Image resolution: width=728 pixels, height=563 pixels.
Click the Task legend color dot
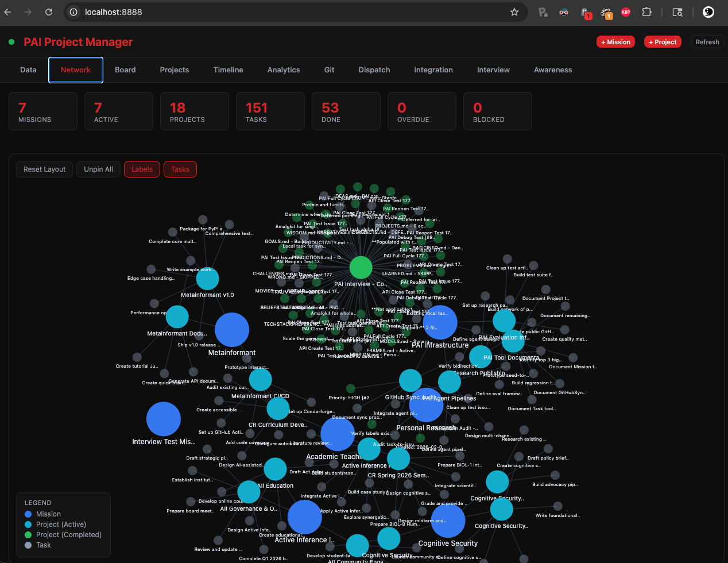click(x=28, y=545)
